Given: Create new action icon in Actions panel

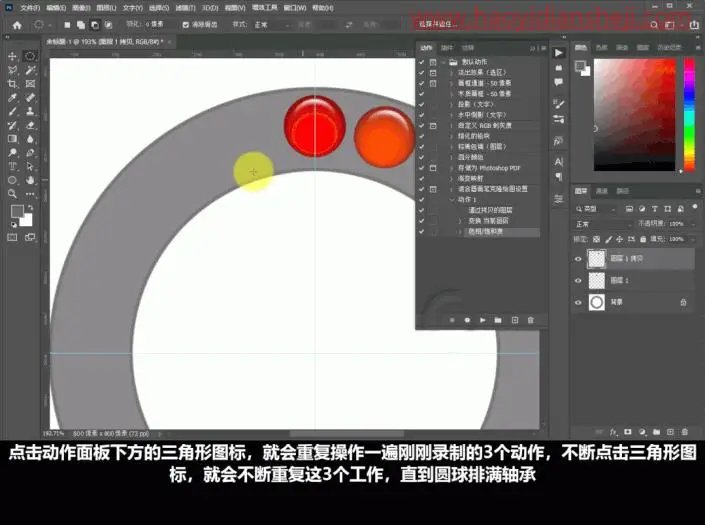Looking at the screenshot, I should pos(515,320).
